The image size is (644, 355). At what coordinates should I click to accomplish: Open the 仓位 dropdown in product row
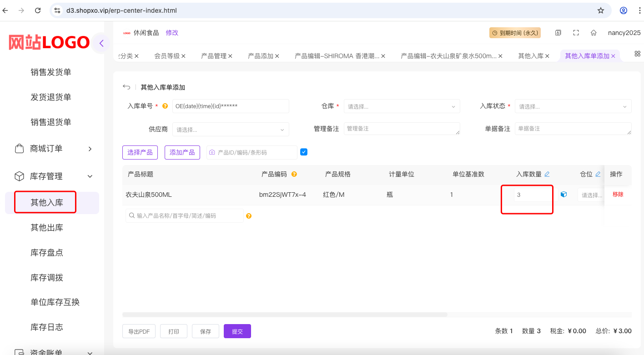point(591,195)
